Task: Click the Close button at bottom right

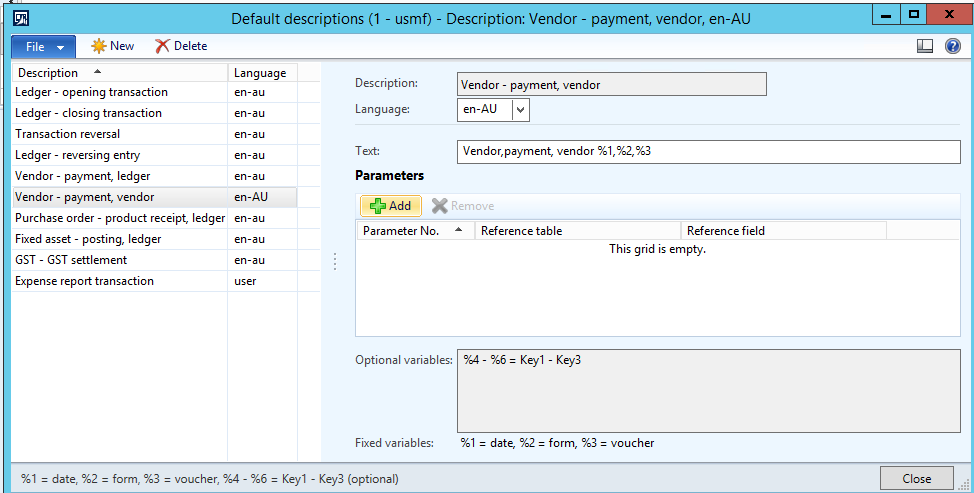Action: pos(916,478)
